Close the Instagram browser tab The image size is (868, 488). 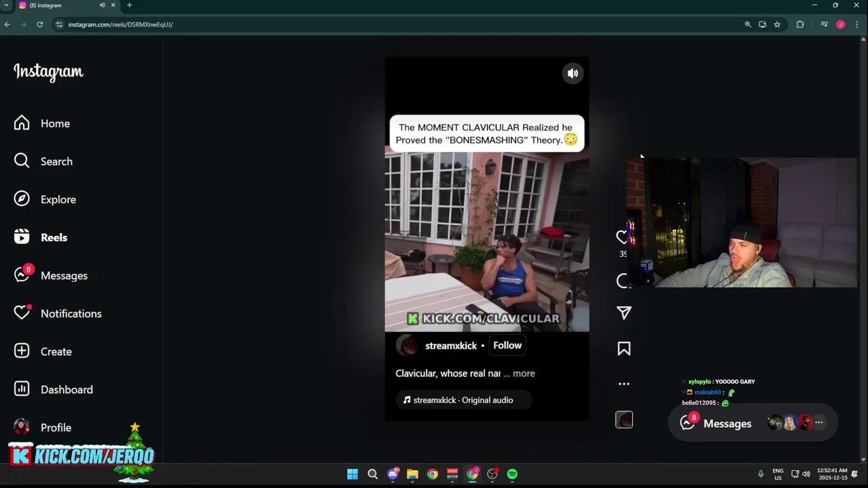click(x=113, y=5)
